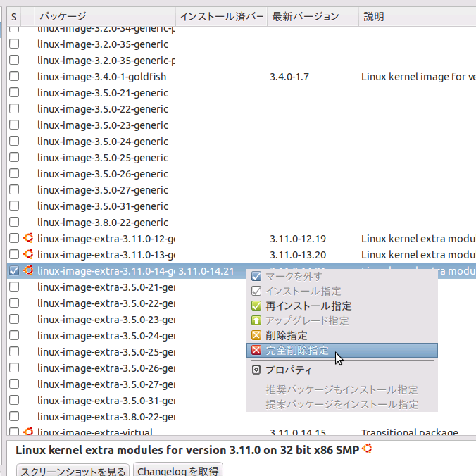The width and height of the screenshot is (476, 476).
Task: Click version cell 3.4.0-1.7
Action: 289,77
